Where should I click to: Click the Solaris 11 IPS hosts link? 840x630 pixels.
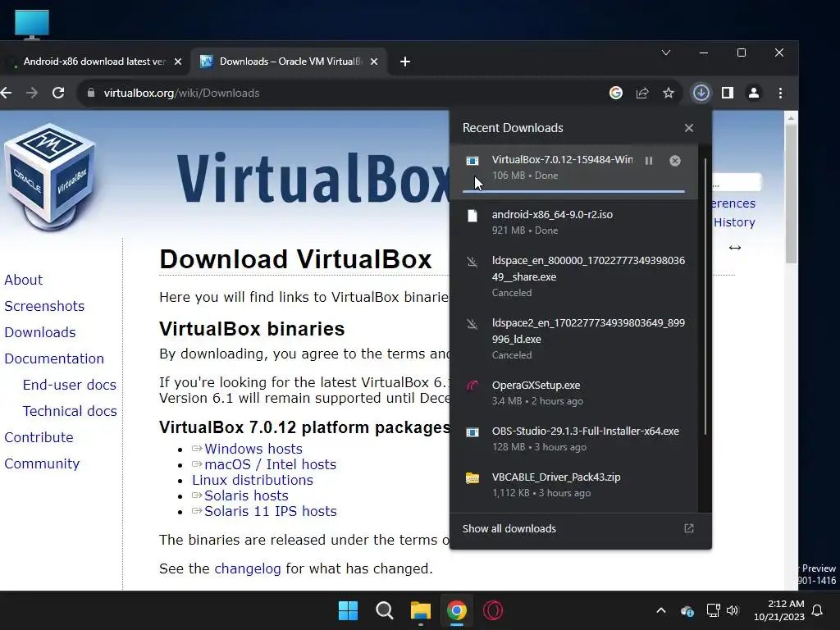pyautogui.click(x=270, y=511)
